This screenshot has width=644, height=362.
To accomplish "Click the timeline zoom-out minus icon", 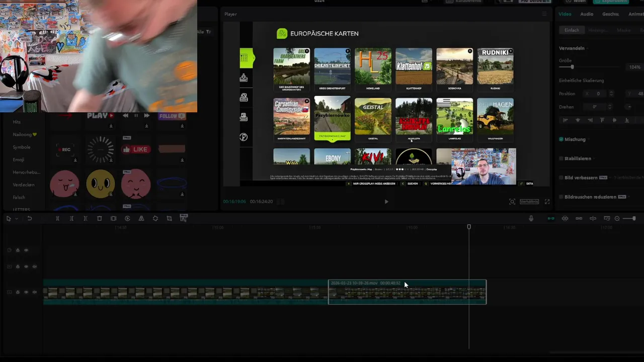I will (617, 218).
